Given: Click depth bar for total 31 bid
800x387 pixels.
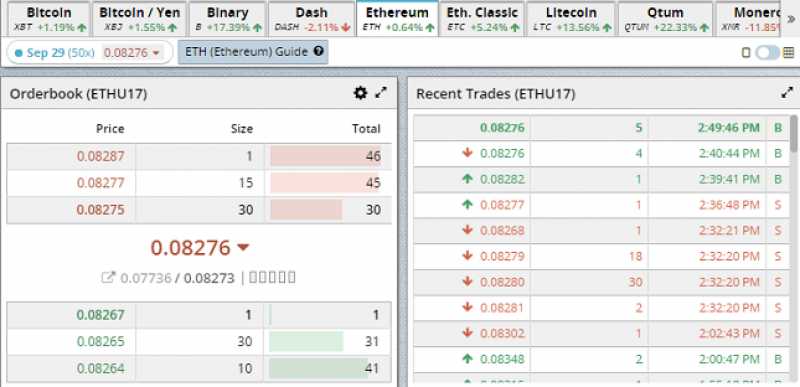Looking at the screenshot, I should point(306,341).
